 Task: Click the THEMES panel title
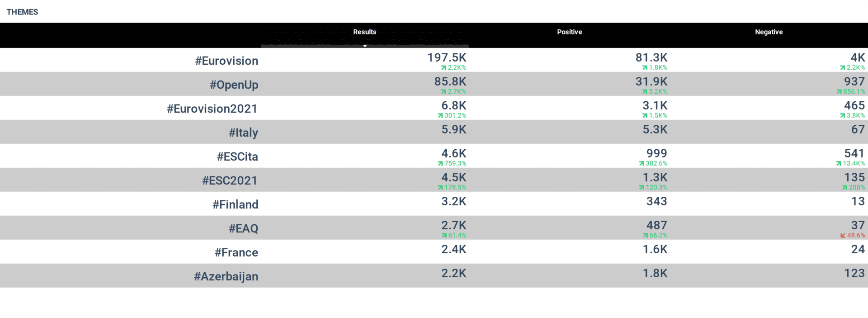pyautogui.click(x=22, y=12)
